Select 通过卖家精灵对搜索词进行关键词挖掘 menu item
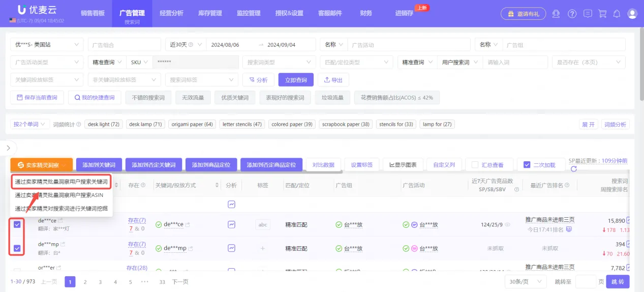The image size is (644, 292). coord(61,208)
